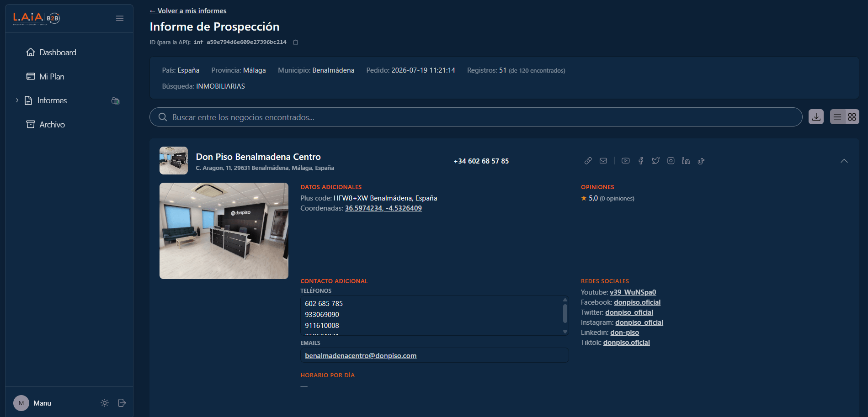Open Instagram link donpiso_oficial

pyautogui.click(x=639, y=322)
